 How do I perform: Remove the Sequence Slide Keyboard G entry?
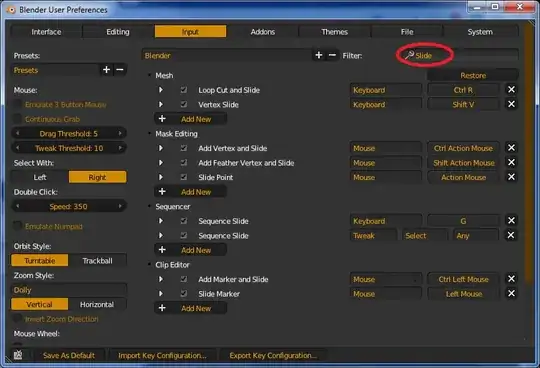coord(511,220)
